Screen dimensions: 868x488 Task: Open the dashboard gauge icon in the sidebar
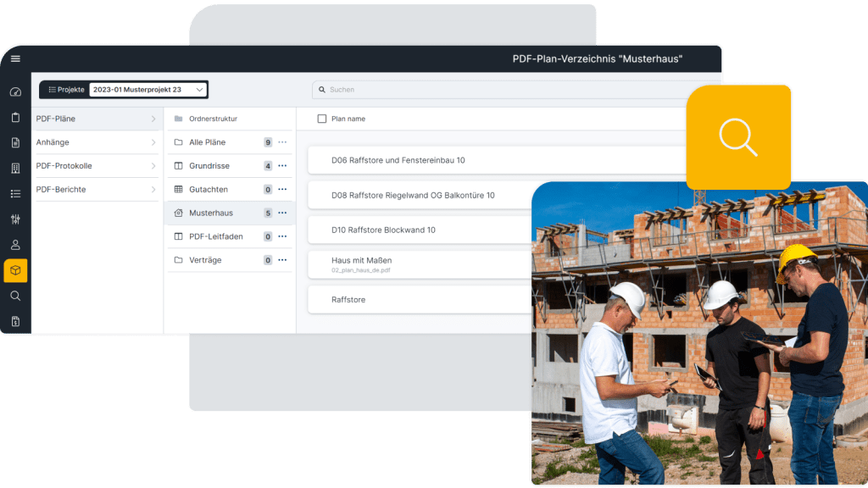pos(15,91)
